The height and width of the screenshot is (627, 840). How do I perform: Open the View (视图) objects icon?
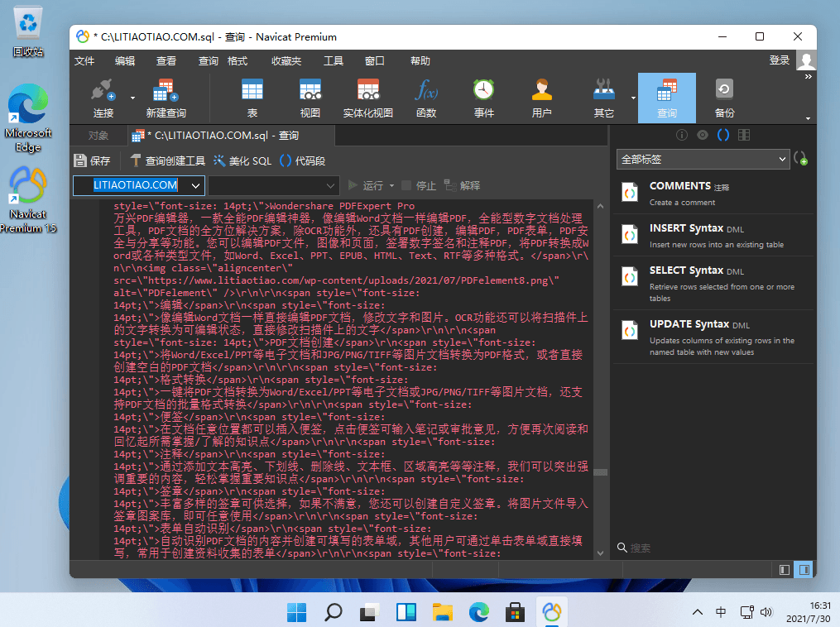(310, 98)
